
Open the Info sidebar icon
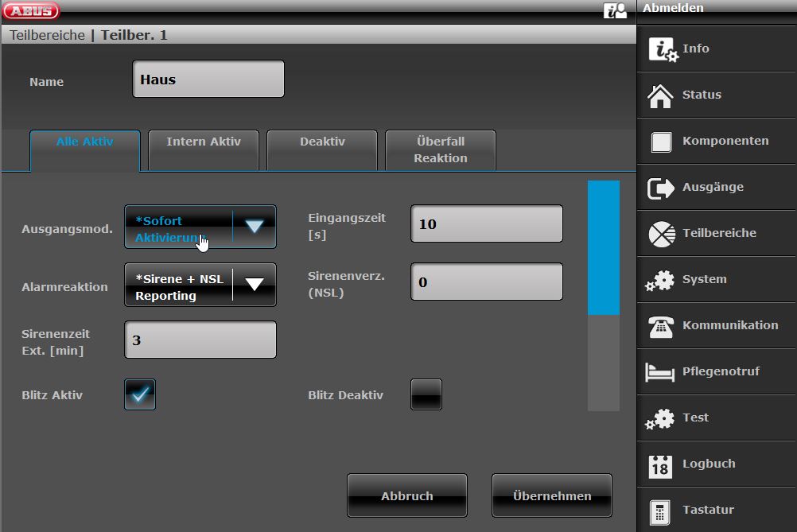(x=663, y=49)
